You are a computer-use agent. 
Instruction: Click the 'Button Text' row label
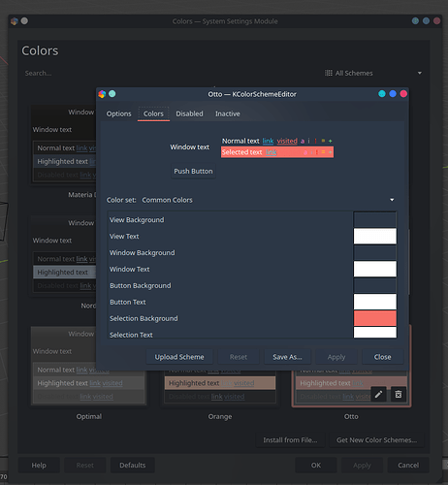(128, 302)
